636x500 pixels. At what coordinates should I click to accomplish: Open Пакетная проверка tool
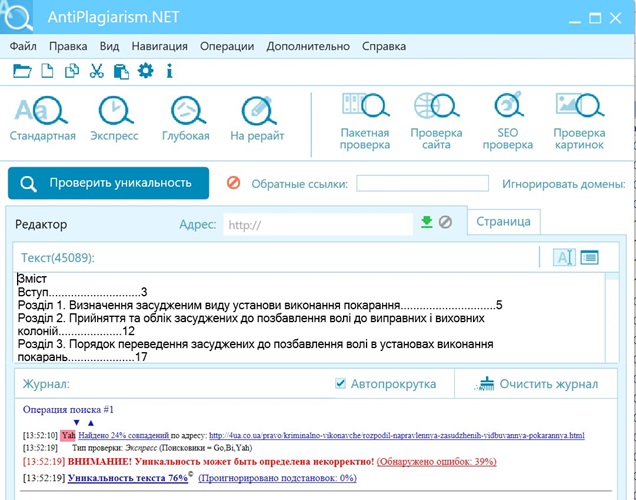coord(365,122)
